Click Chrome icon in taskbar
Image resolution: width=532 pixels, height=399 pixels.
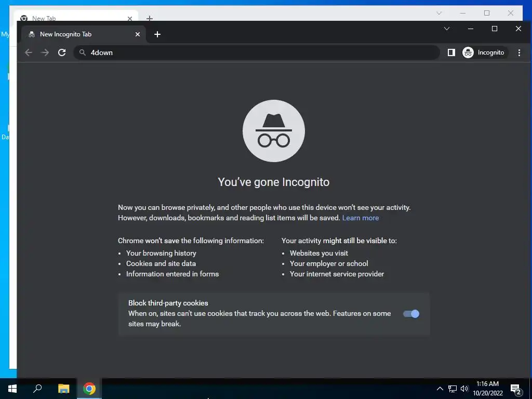click(89, 389)
